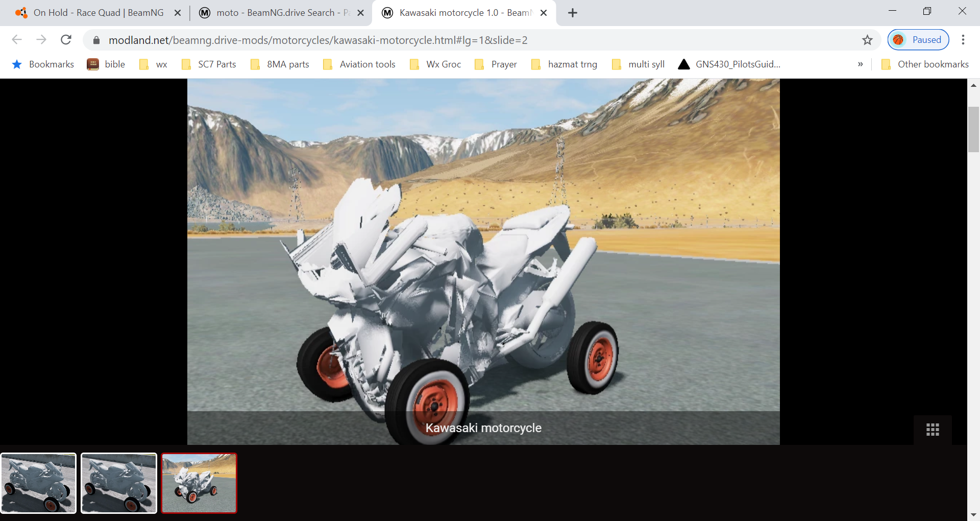Click the scrollbar down arrow
The image size is (980, 521).
tap(973, 515)
